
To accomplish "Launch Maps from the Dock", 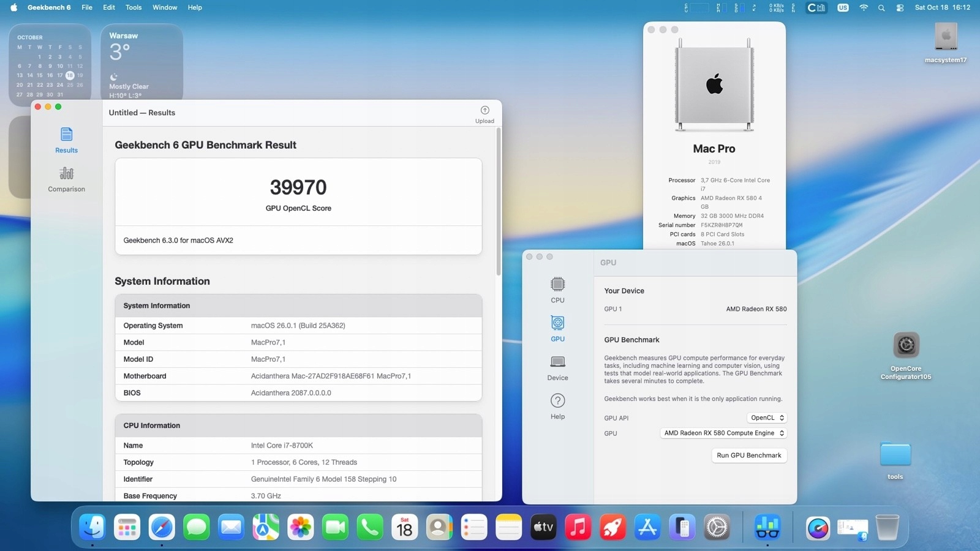I will tap(266, 527).
